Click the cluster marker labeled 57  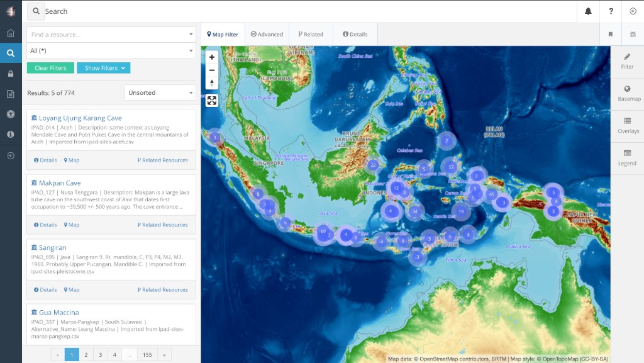point(451,167)
